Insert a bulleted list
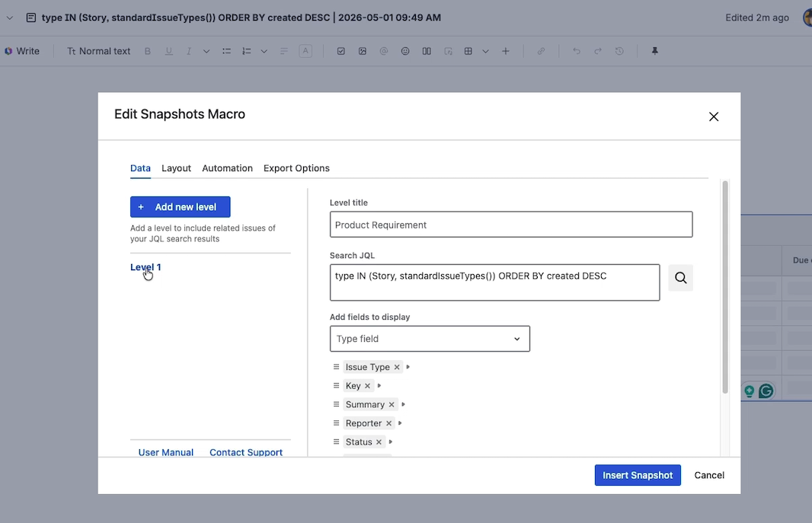This screenshot has height=523, width=812. coord(226,51)
